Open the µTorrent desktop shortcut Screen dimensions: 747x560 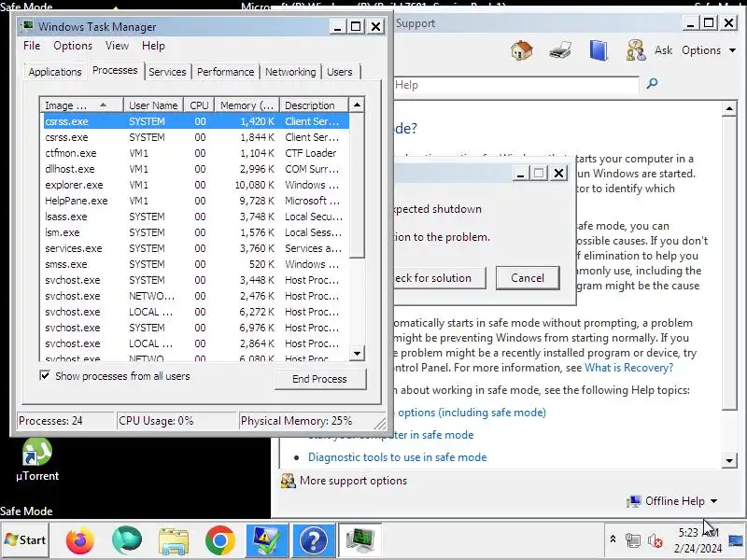(x=37, y=459)
